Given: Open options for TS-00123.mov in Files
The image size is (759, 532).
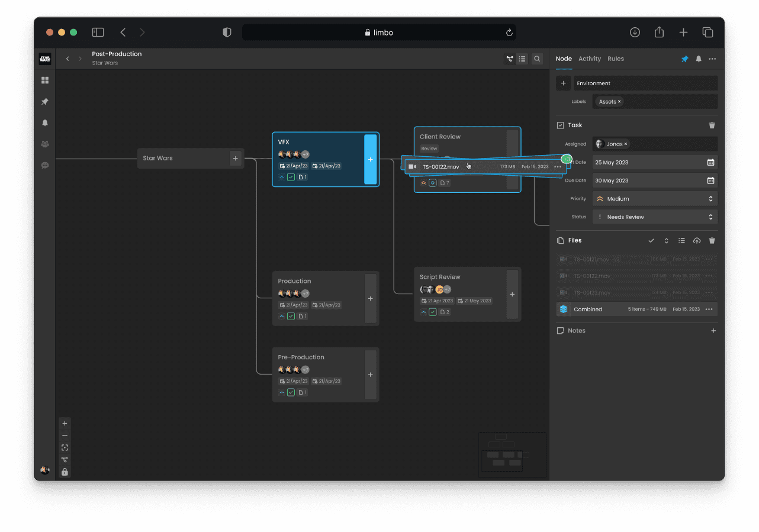Looking at the screenshot, I should 709,292.
